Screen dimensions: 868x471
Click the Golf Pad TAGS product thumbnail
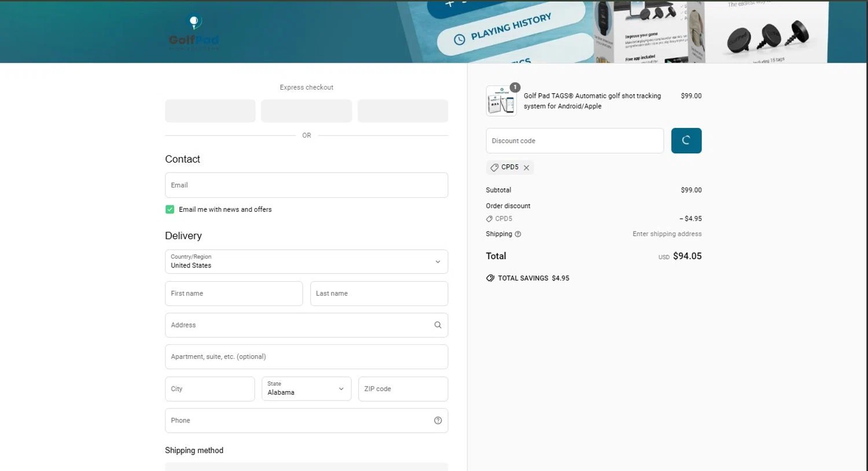(x=501, y=101)
